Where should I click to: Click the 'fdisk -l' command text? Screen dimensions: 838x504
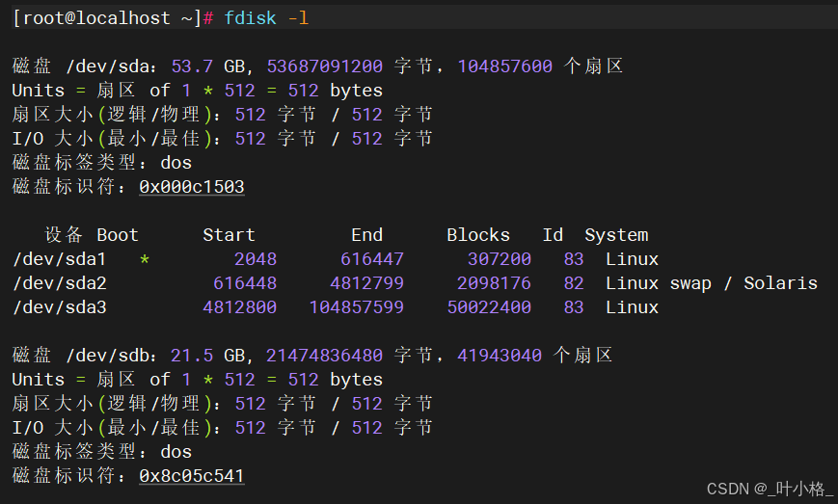(266, 18)
